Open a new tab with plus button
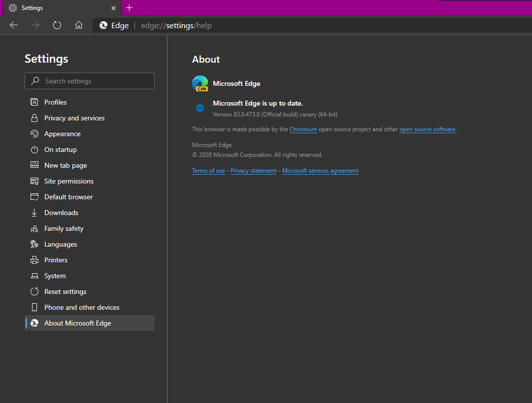 click(129, 8)
